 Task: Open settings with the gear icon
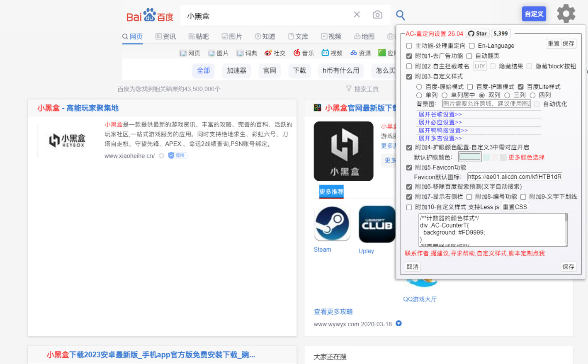(566, 14)
